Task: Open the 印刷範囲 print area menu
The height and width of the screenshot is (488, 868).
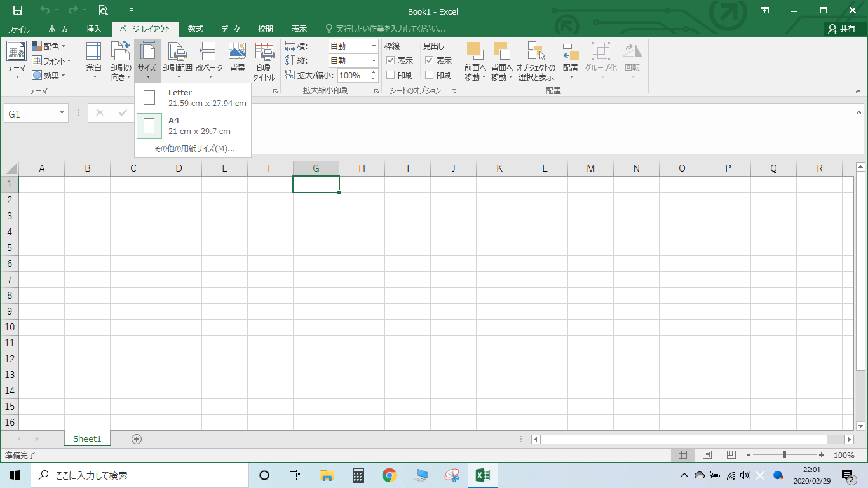Action: click(x=177, y=62)
